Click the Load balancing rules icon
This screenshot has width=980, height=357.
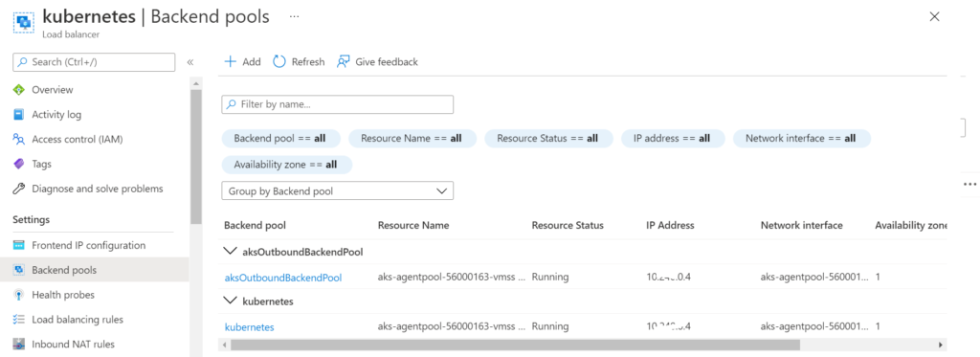(19, 320)
